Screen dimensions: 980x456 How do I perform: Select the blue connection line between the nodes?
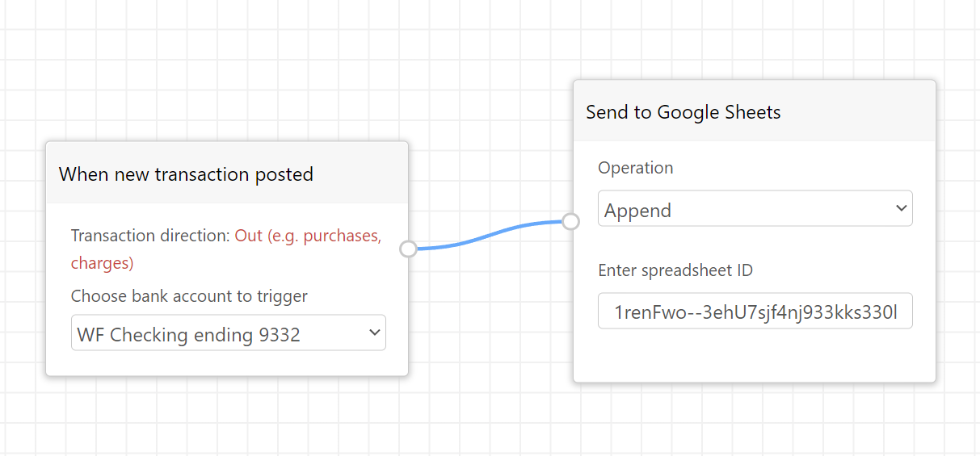[490, 235]
